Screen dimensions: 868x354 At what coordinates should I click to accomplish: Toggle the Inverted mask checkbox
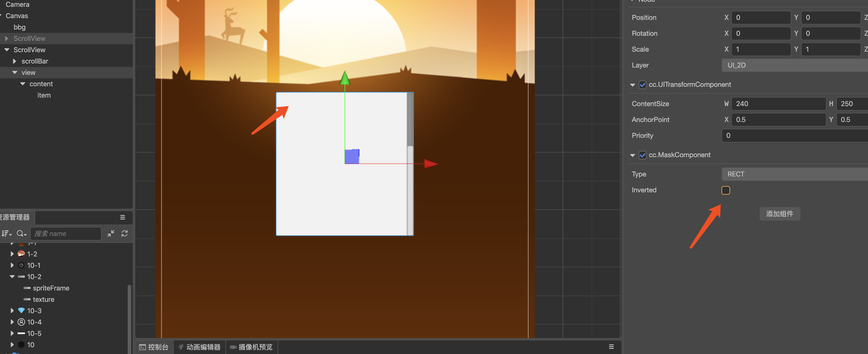tap(726, 190)
